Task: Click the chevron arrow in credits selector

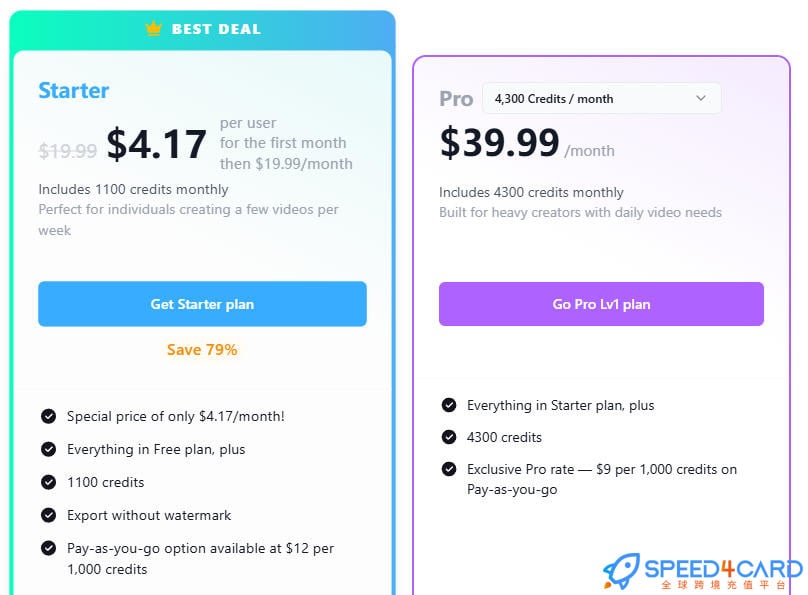Action: [x=701, y=98]
